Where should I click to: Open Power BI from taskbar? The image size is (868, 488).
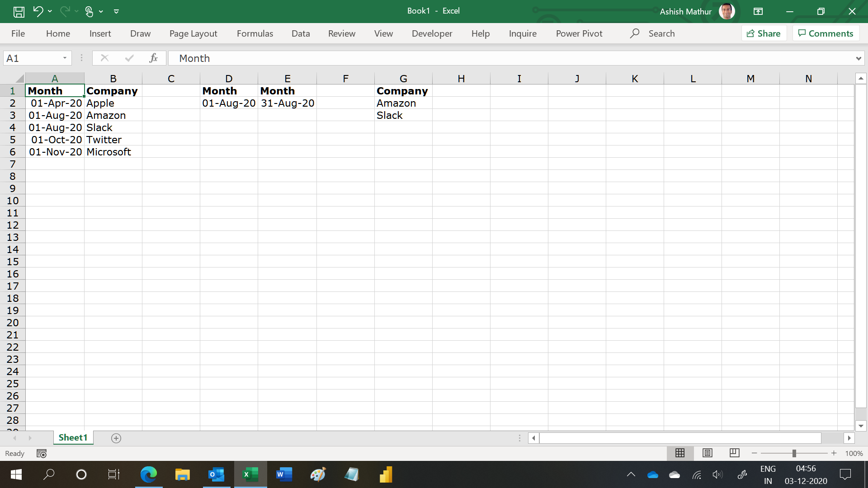tap(386, 474)
